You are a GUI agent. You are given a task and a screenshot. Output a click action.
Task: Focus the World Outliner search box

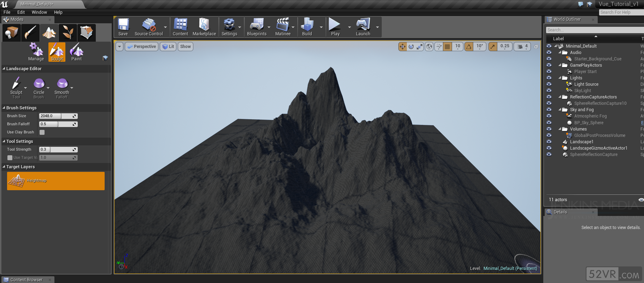pos(595,30)
